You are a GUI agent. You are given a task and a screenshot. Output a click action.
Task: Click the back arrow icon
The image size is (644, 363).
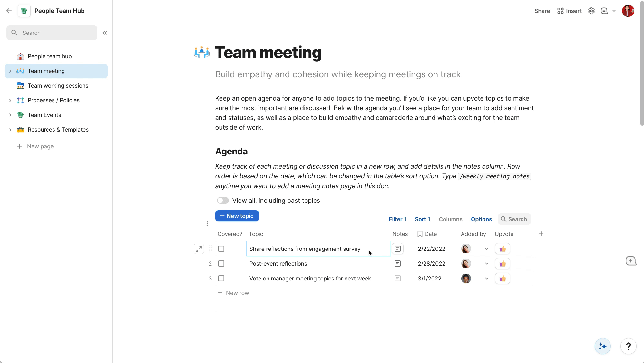click(9, 11)
